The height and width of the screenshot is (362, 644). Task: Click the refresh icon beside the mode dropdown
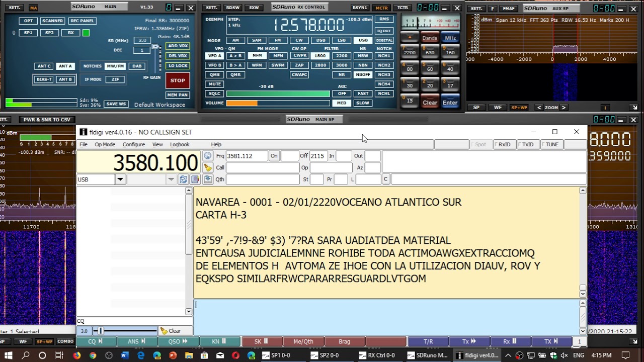[183, 179]
